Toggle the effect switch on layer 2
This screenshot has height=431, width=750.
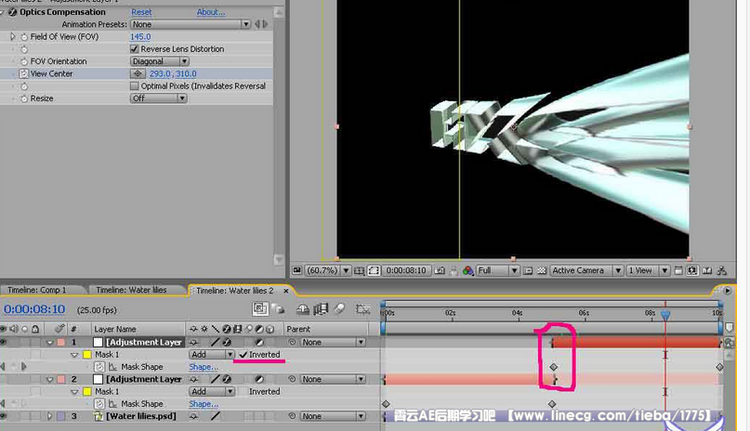click(x=227, y=379)
